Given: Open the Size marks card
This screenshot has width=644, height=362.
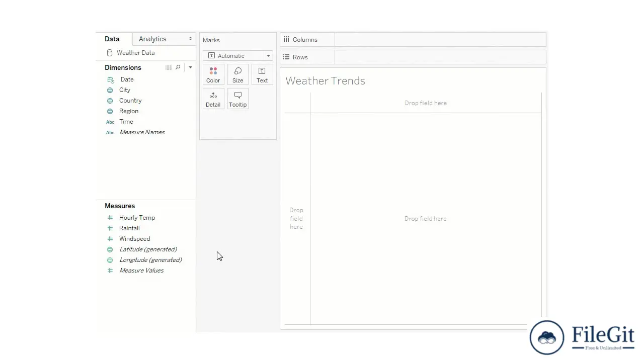Looking at the screenshot, I should coord(237,74).
